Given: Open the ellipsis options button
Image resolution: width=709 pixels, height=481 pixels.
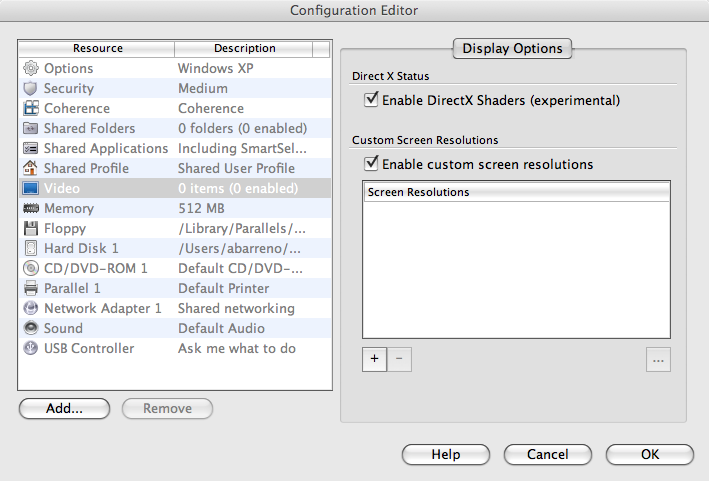Looking at the screenshot, I should coord(658,360).
